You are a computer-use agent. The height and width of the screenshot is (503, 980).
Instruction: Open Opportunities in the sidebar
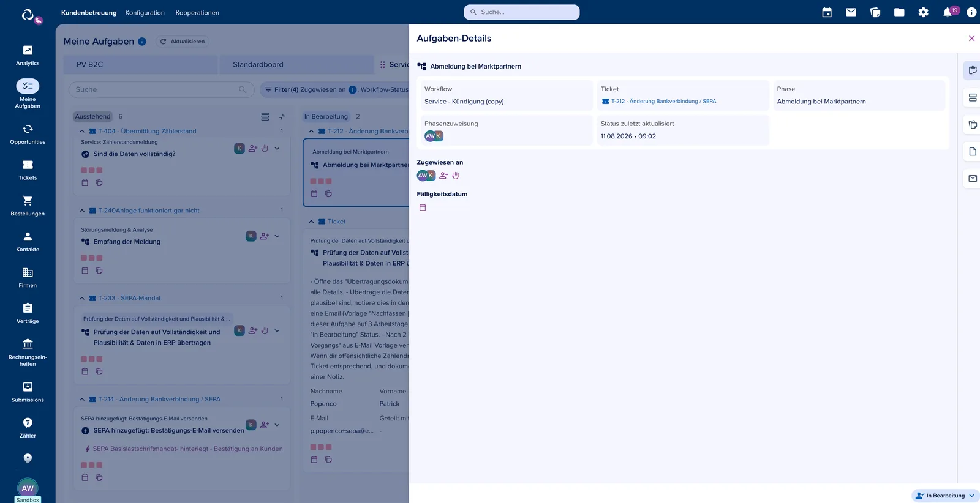click(28, 134)
